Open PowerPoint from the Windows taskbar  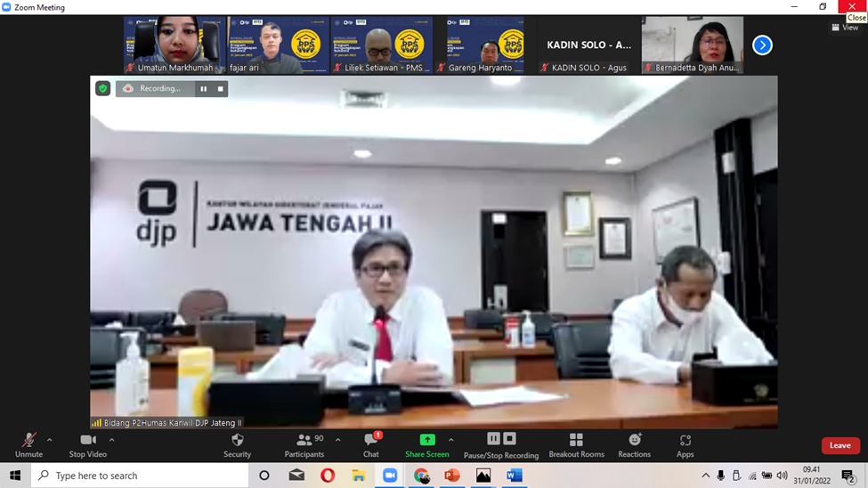(x=452, y=476)
